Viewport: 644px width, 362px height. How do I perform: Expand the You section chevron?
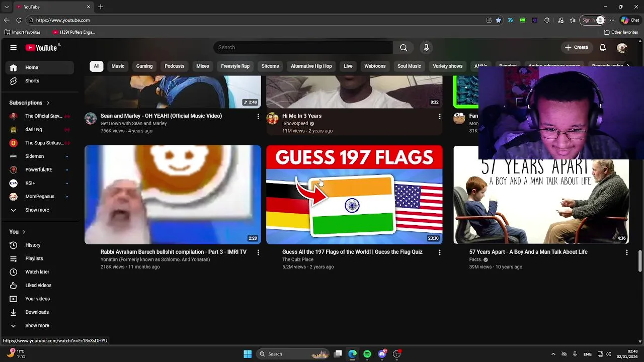24,232
